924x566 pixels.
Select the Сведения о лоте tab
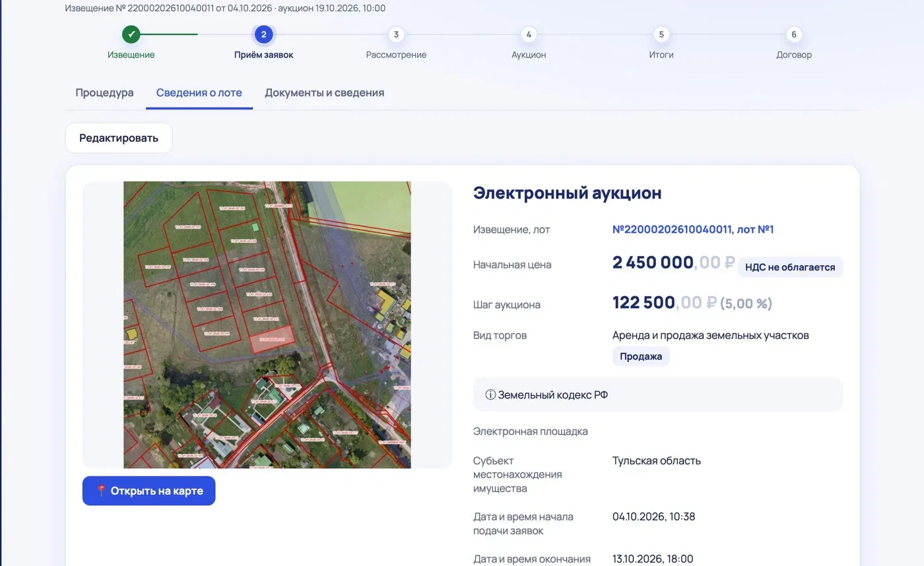199,92
